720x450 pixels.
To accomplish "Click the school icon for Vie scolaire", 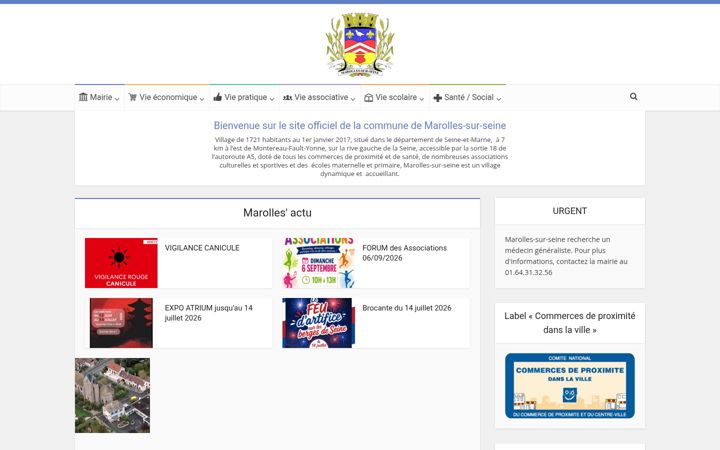I will point(368,97).
